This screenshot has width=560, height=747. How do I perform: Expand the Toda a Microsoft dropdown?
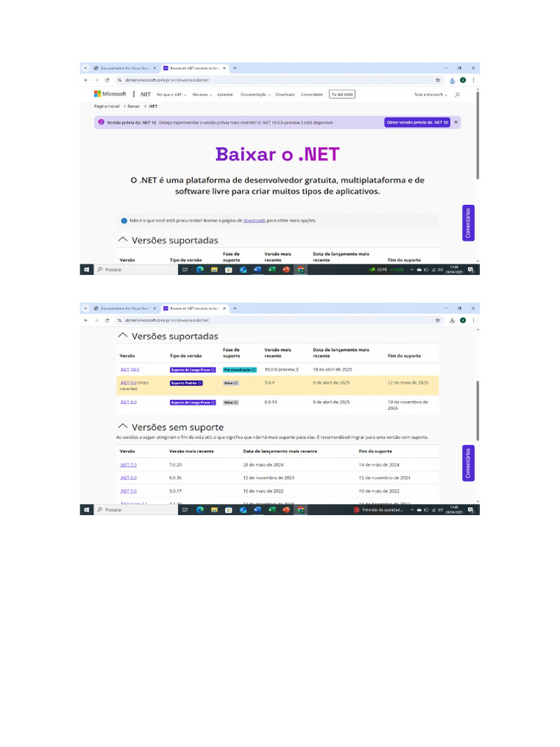coord(430,95)
